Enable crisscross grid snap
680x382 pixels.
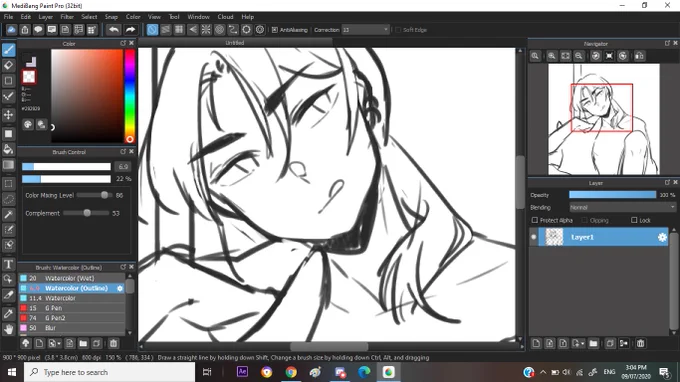click(x=179, y=30)
